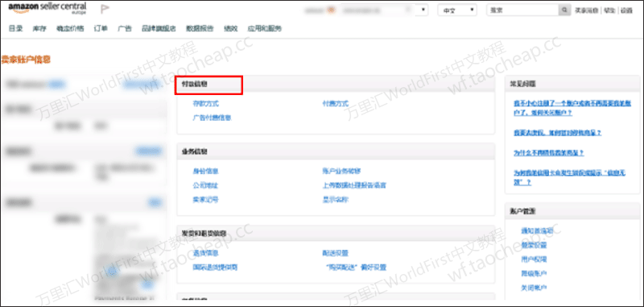
Task: Open the 库存 menu
Action: tap(39, 28)
